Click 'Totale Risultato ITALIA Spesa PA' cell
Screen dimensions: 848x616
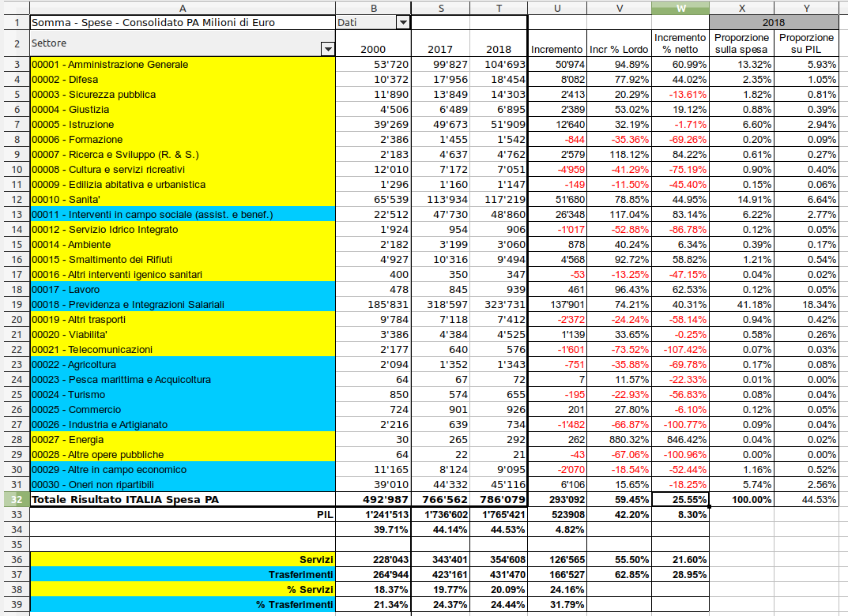pyautogui.click(x=183, y=499)
